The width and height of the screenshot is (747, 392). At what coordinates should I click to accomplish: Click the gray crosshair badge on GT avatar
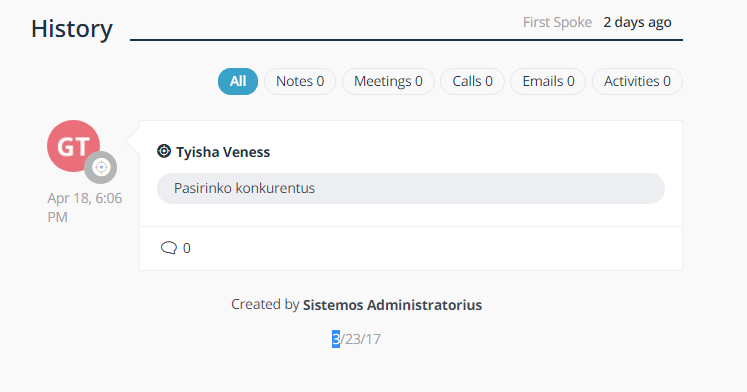(101, 167)
